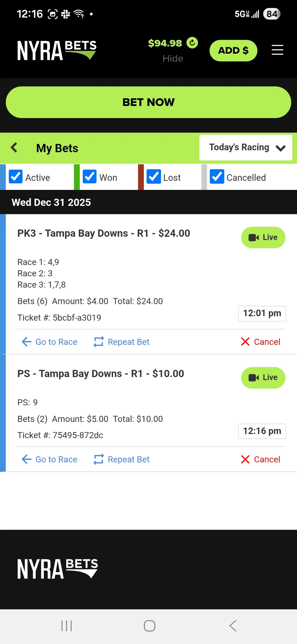297x644 pixels.
Task: Toggle the Cancelled filter off
Action: (x=217, y=177)
